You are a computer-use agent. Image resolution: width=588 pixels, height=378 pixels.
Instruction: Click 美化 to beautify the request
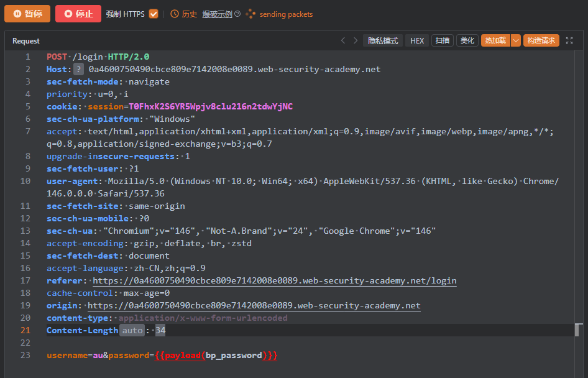coord(467,40)
